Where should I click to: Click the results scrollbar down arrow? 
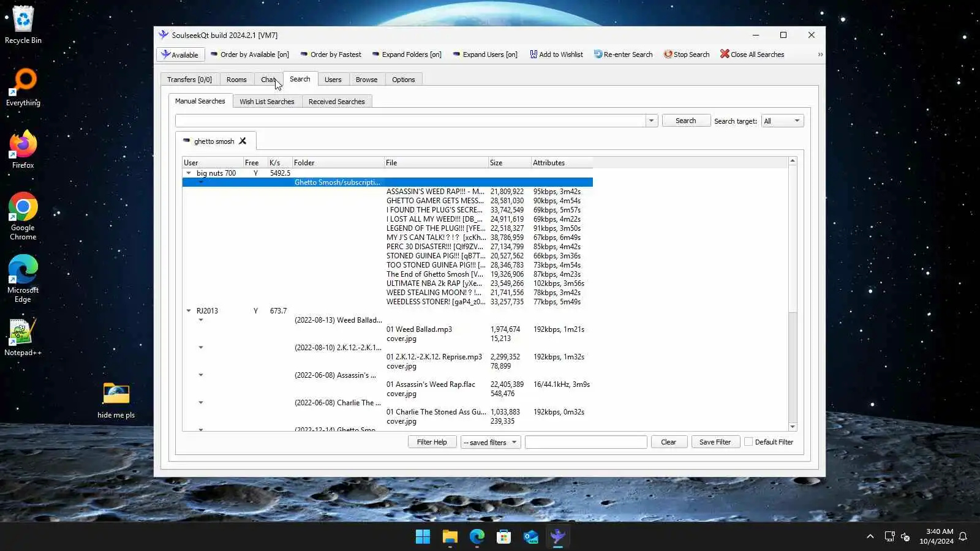pyautogui.click(x=793, y=427)
